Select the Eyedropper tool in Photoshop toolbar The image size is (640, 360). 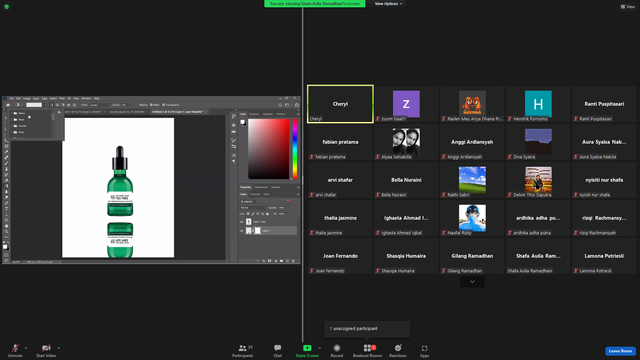click(x=6, y=152)
